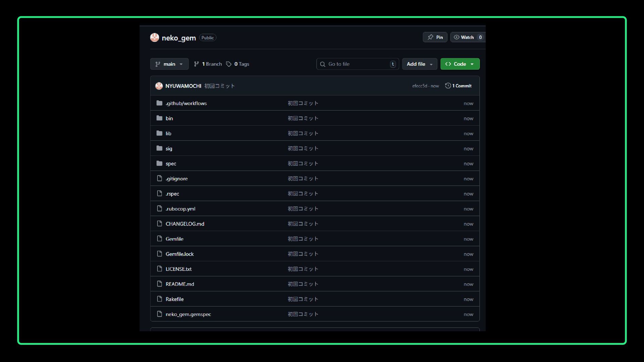The width and height of the screenshot is (644, 362).
Task: Click the README.md file icon
Action: tap(159, 284)
